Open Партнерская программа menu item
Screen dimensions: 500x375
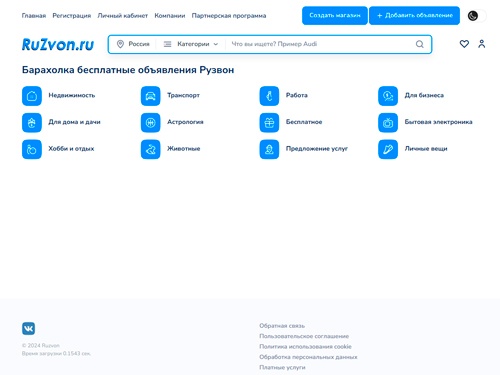pyautogui.click(x=229, y=16)
